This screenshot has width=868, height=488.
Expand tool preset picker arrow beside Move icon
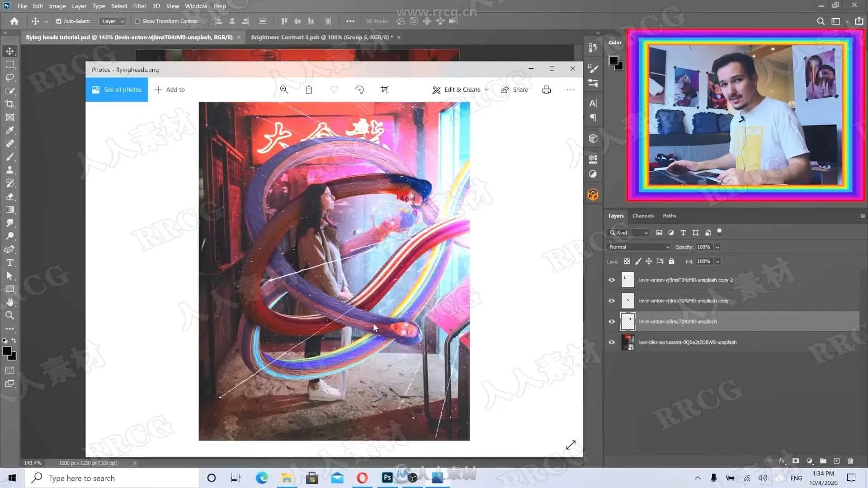pyautogui.click(x=46, y=22)
